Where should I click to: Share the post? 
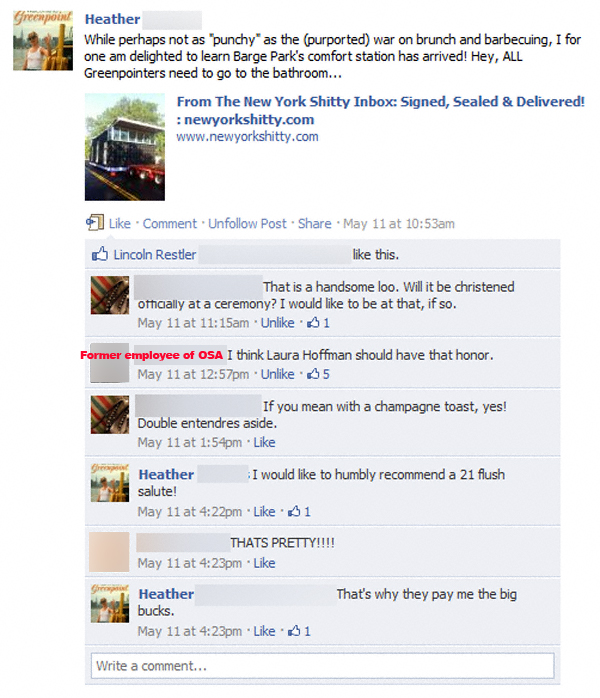[315, 223]
